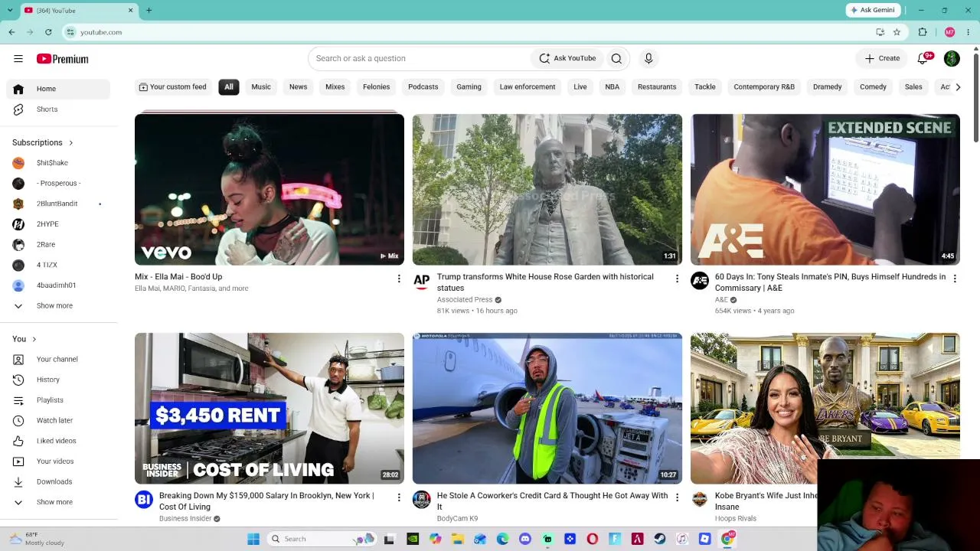Open more options for Trump Rose Garden video
Viewport: 980px width, 551px height.
pos(677,279)
